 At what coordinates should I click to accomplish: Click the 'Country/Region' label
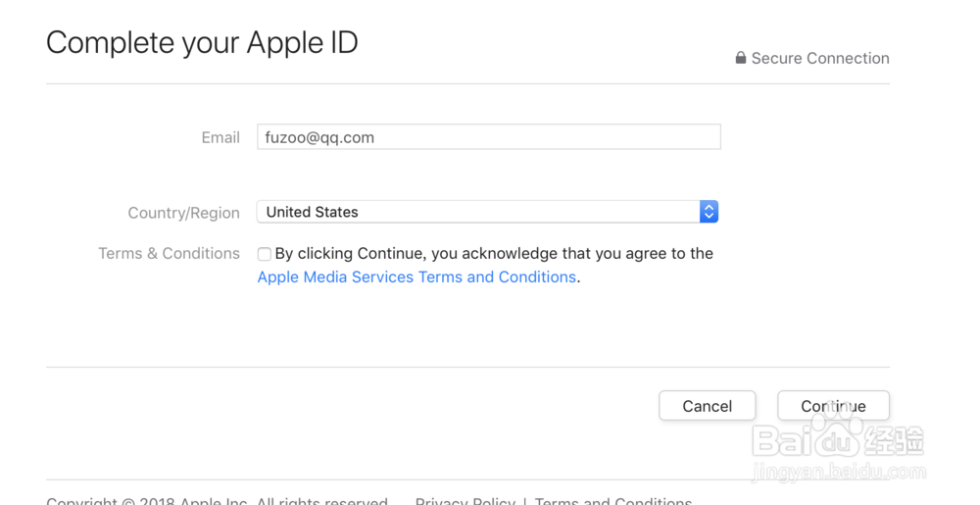pyautogui.click(x=184, y=213)
